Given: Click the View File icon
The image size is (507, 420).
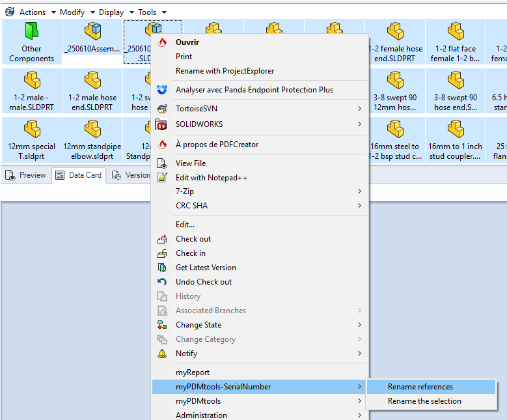Looking at the screenshot, I should pyautogui.click(x=162, y=163).
